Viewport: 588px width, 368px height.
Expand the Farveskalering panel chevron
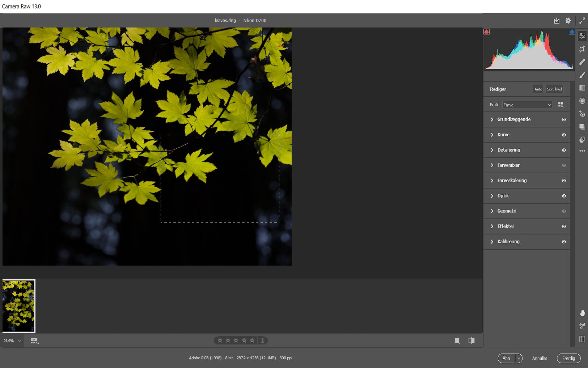coord(492,181)
